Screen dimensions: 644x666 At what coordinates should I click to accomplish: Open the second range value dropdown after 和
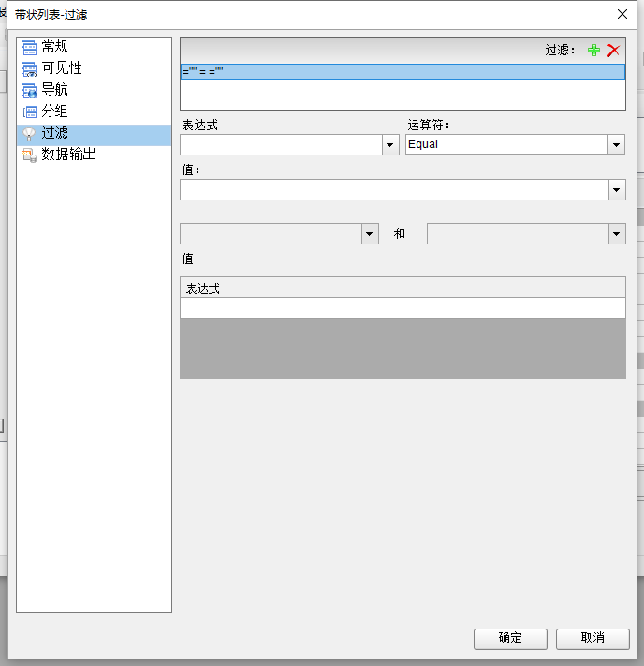(x=617, y=233)
